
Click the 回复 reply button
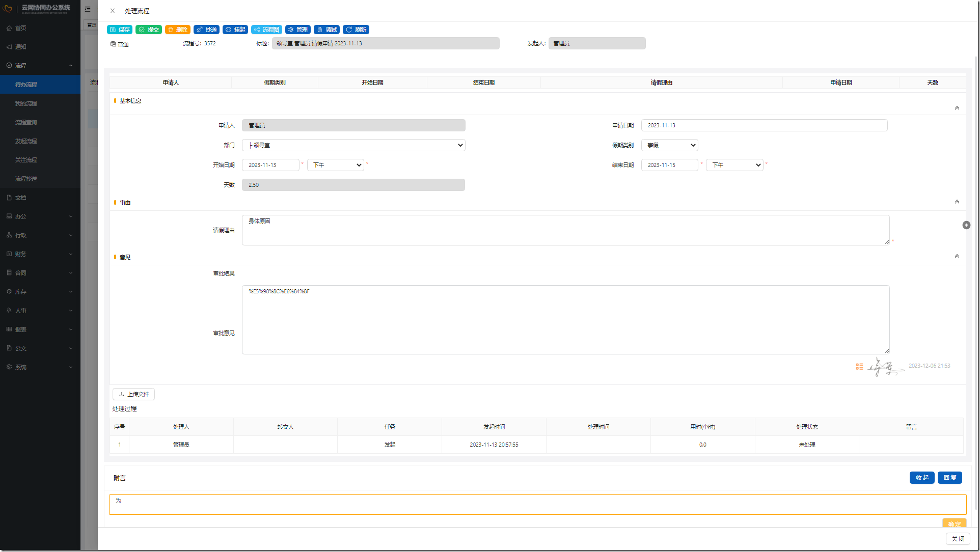pos(950,478)
